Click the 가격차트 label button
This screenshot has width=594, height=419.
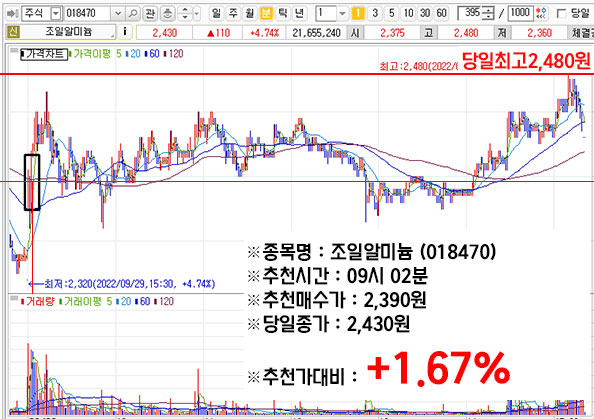[x=44, y=54]
